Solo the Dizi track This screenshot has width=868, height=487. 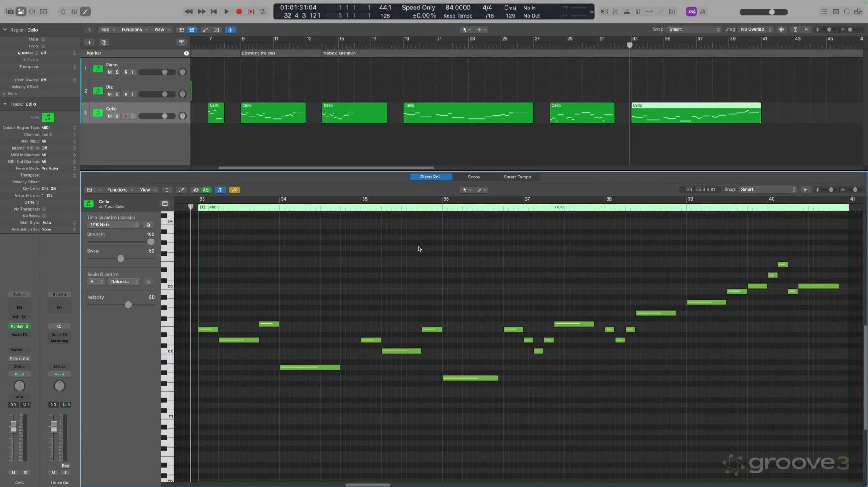click(x=117, y=94)
